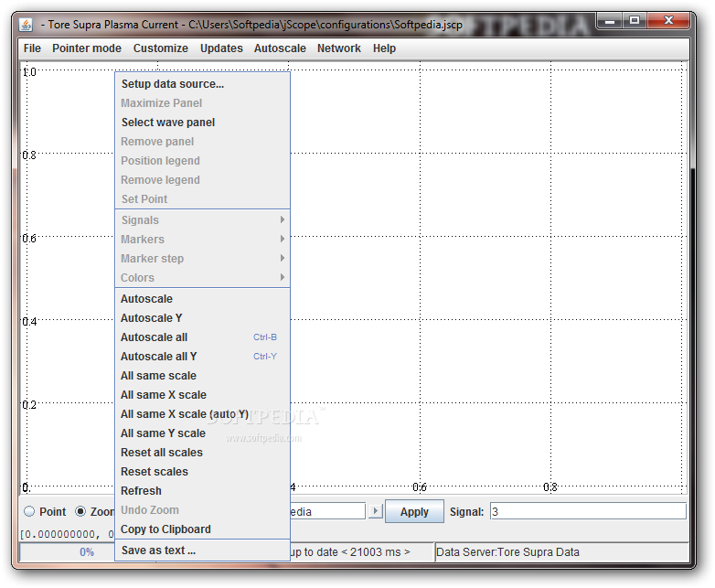Choose Autoscale all Y entry

202,357
